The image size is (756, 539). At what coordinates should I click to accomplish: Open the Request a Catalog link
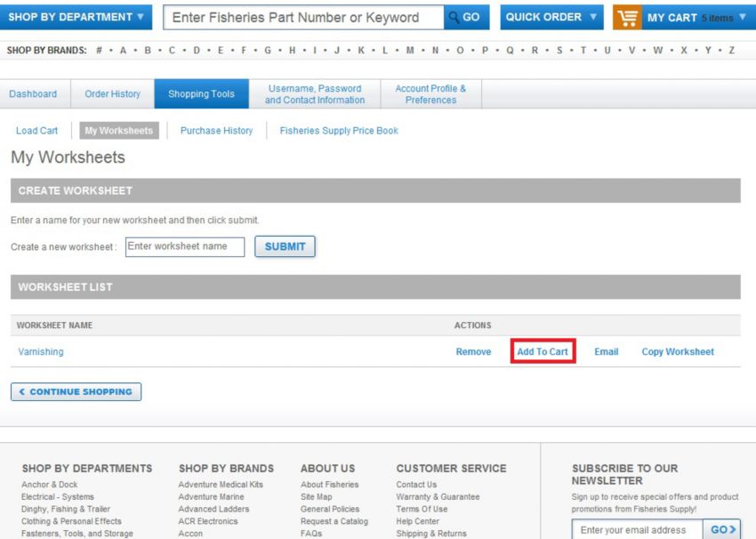334,521
